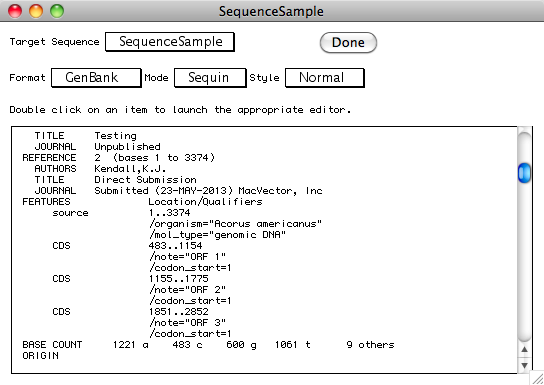Select the TITLE Testing line
The width and height of the screenshot is (544, 385).
(x=85, y=136)
